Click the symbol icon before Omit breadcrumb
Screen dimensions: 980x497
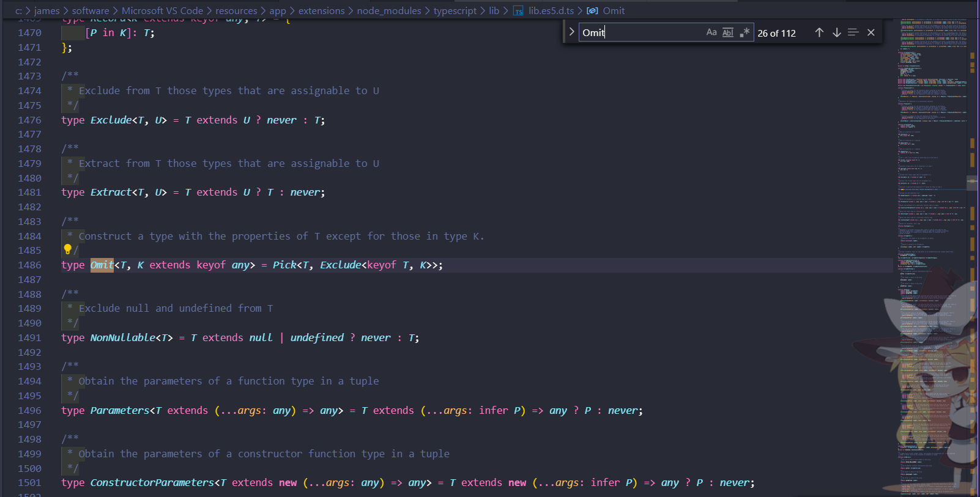(x=592, y=10)
